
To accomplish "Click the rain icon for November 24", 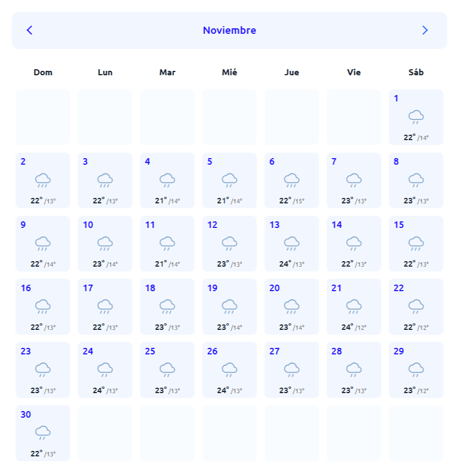I will pos(105,370).
